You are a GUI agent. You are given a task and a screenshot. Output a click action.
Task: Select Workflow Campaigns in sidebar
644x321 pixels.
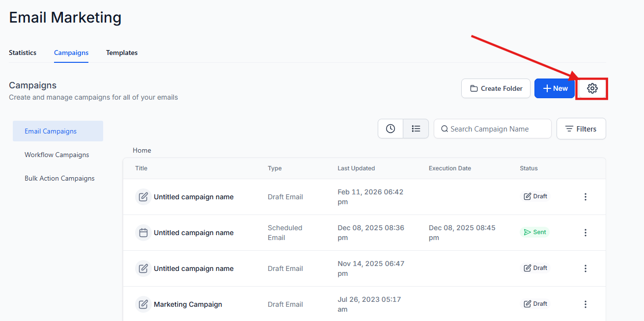click(57, 155)
